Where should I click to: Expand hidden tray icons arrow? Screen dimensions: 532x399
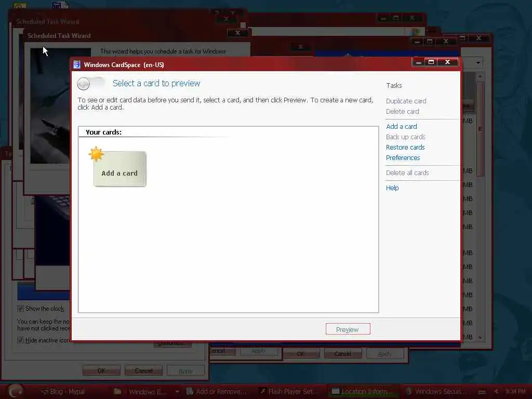496,392
